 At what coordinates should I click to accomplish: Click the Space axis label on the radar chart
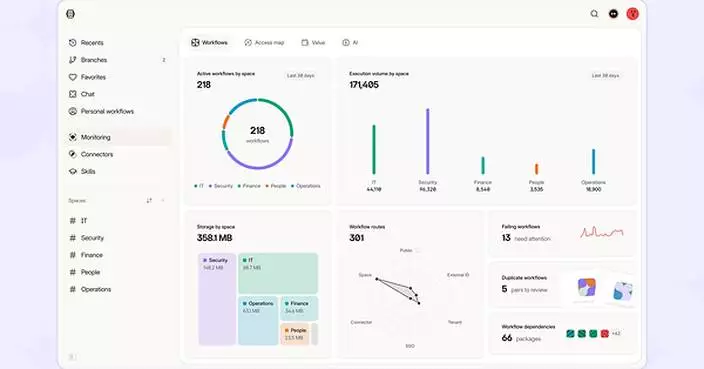point(365,275)
